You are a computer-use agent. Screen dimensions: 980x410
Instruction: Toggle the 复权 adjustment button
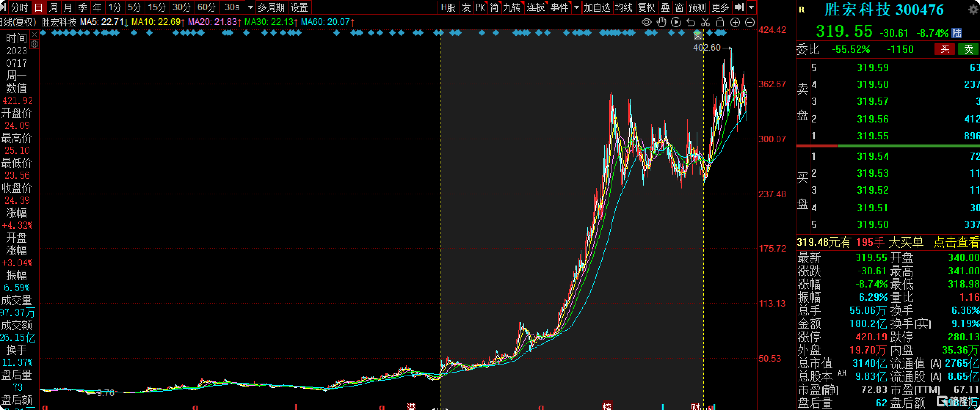(x=646, y=7)
